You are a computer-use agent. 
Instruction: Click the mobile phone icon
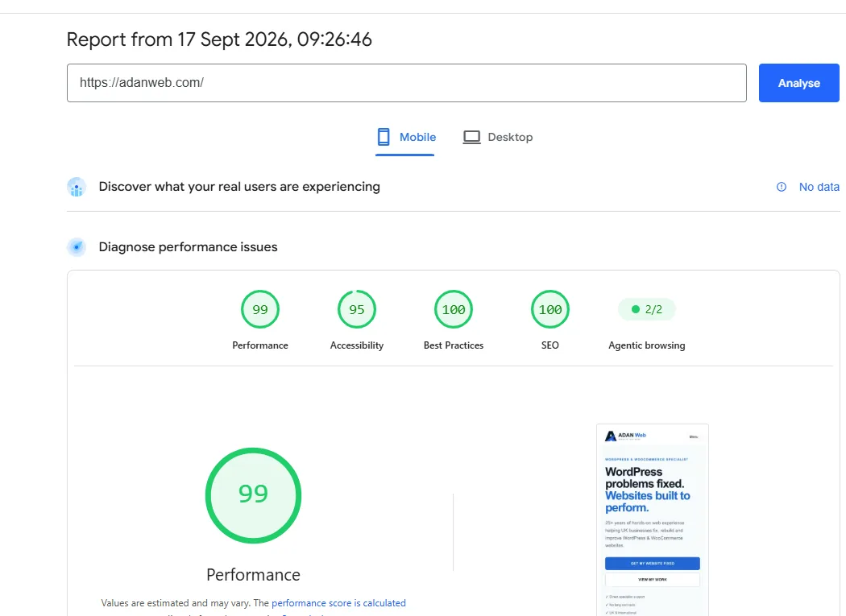384,137
